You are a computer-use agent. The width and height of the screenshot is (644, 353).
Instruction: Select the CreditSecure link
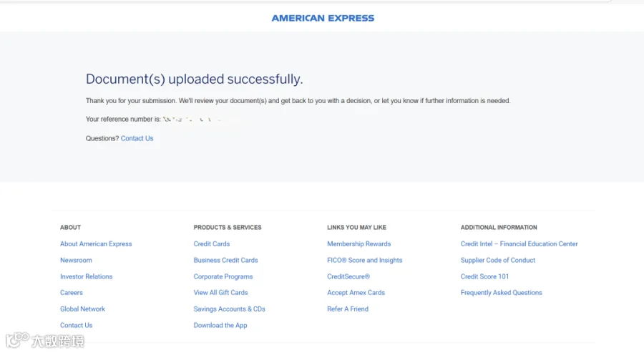[x=348, y=276]
